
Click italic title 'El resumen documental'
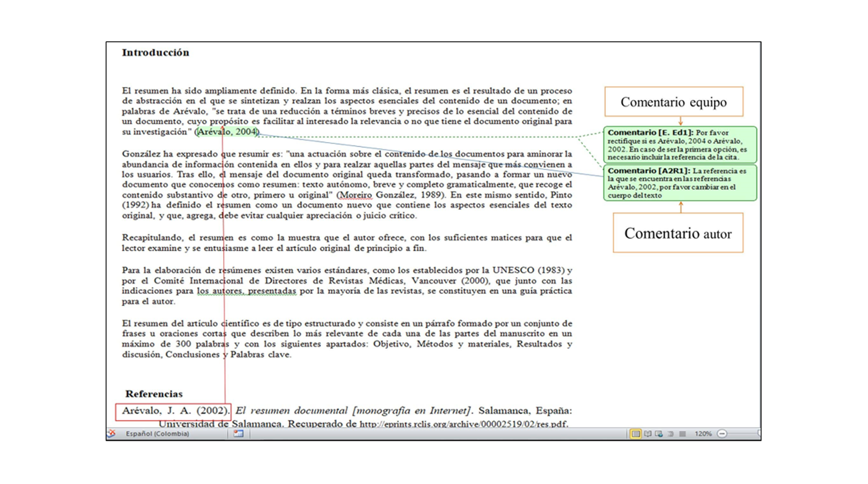(291, 411)
